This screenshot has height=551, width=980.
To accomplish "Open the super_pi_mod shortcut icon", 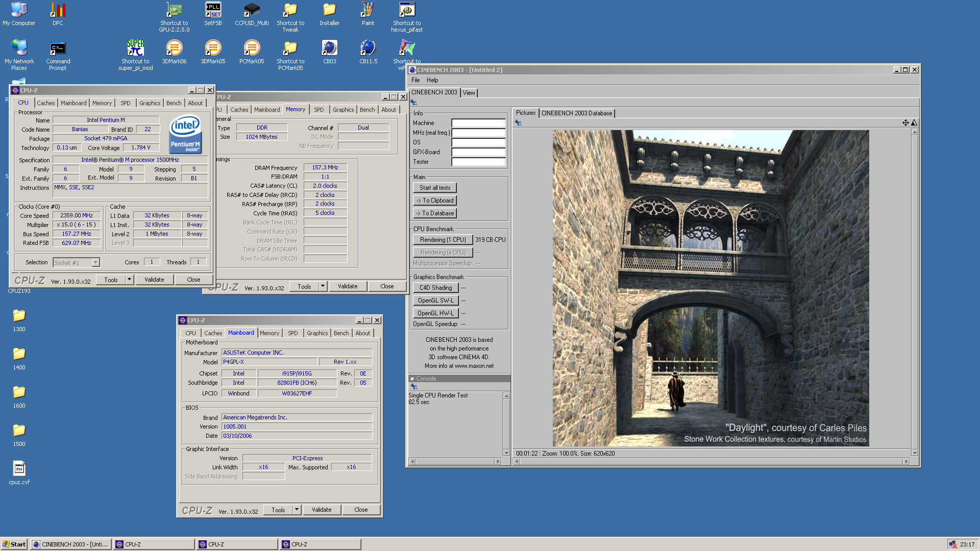I will coord(135,55).
